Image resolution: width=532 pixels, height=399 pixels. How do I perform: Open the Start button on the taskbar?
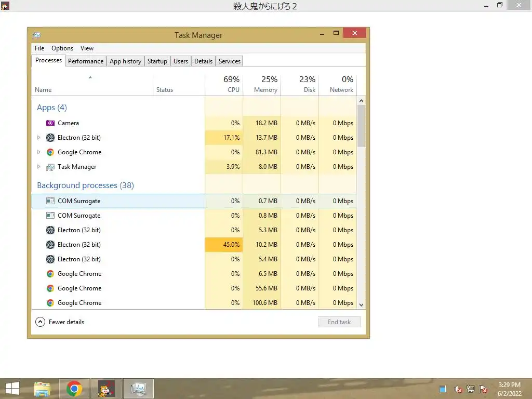[x=12, y=389]
